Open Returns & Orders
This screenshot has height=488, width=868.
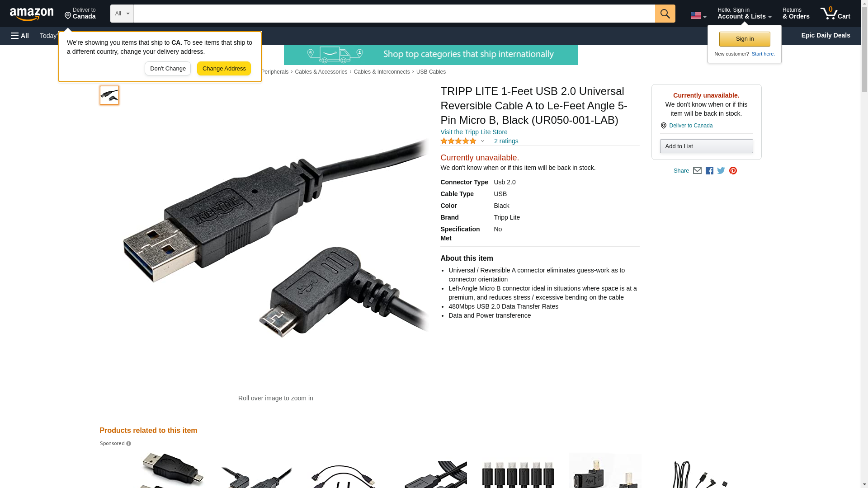tap(796, 14)
